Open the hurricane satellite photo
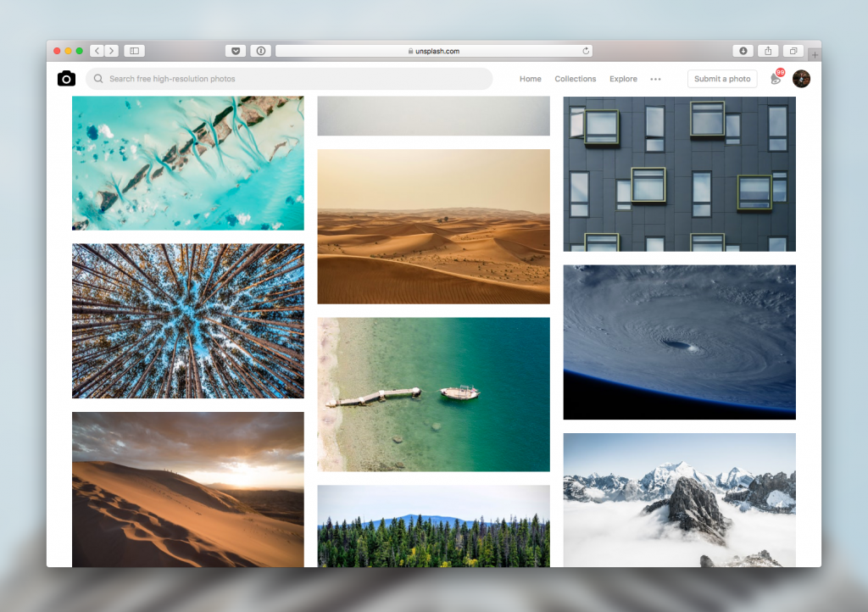Screen dimensions: 868x612 pos(679,342)
